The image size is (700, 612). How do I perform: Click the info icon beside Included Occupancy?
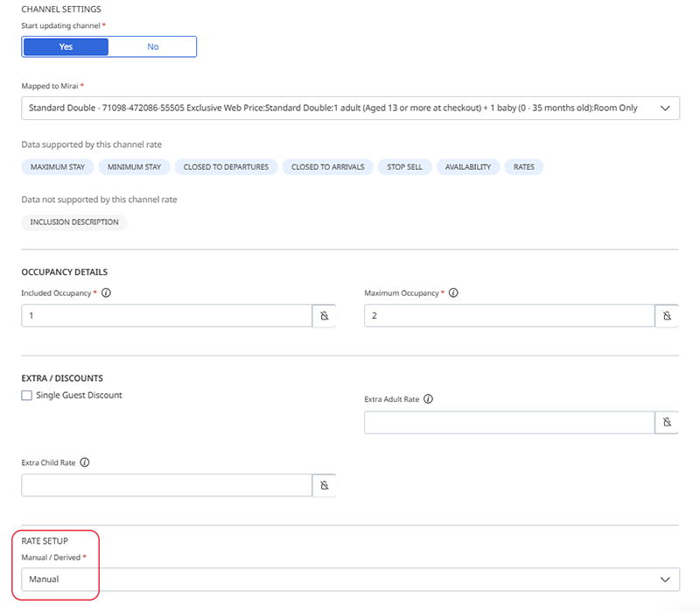(x=106, y=293)
